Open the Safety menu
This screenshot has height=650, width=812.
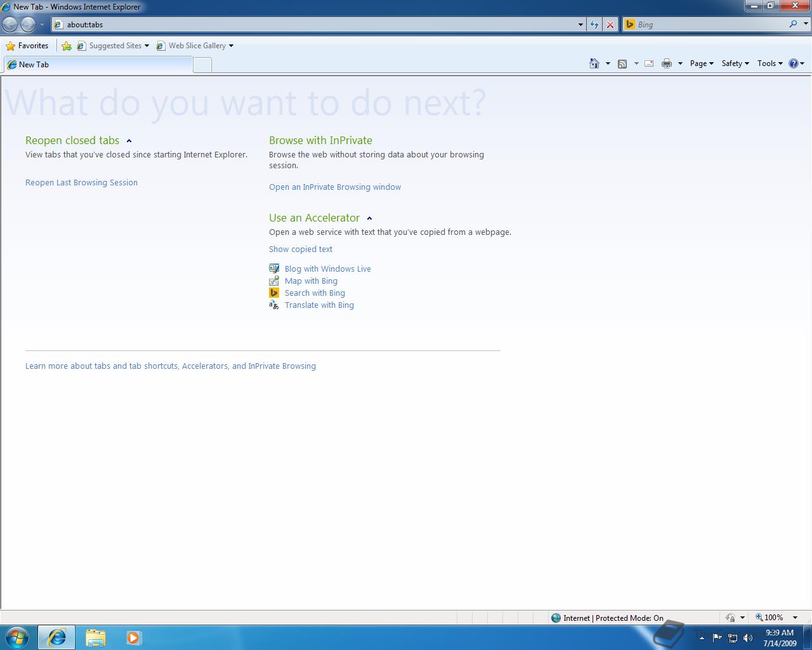click(x=735, y=63)
